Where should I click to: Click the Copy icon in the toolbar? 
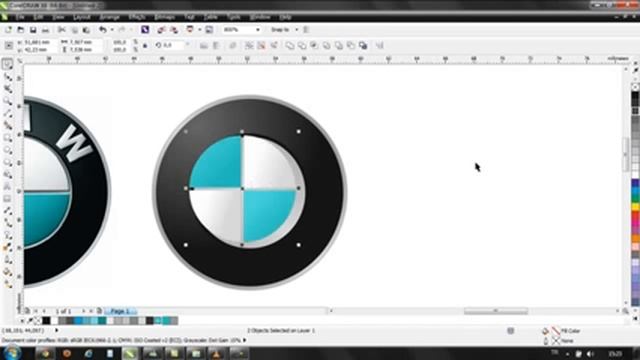click(x=74, y=30)
